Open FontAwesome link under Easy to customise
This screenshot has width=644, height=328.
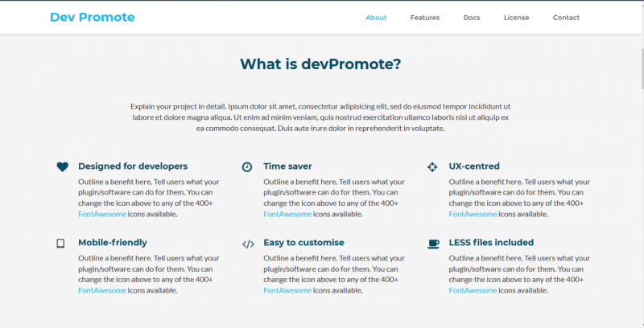coord(287,290)
